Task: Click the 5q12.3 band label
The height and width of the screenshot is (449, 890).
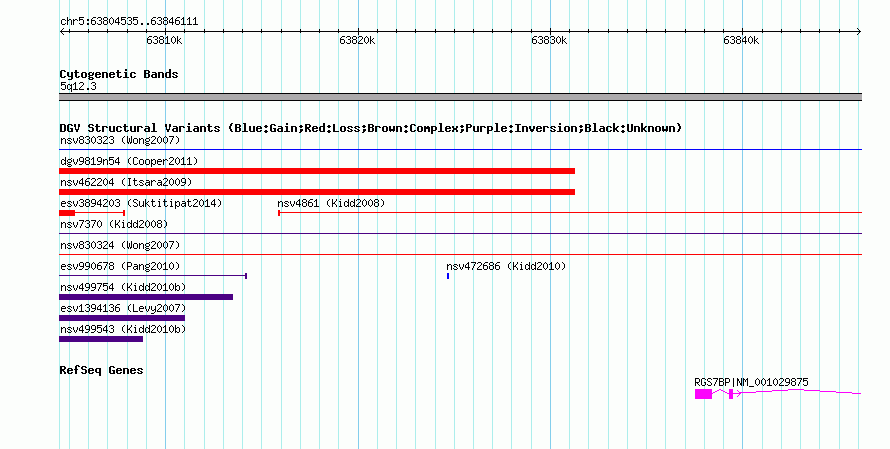Action: (x=78, y=86)
